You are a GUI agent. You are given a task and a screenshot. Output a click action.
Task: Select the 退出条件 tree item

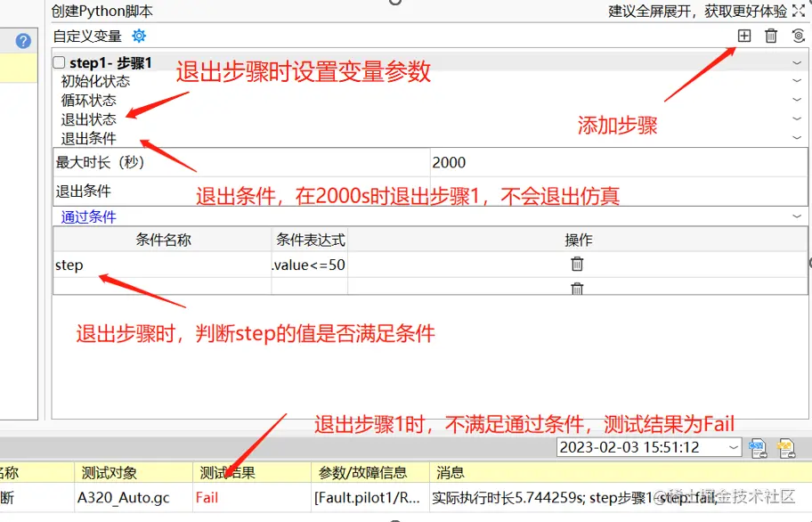[88, 138]
